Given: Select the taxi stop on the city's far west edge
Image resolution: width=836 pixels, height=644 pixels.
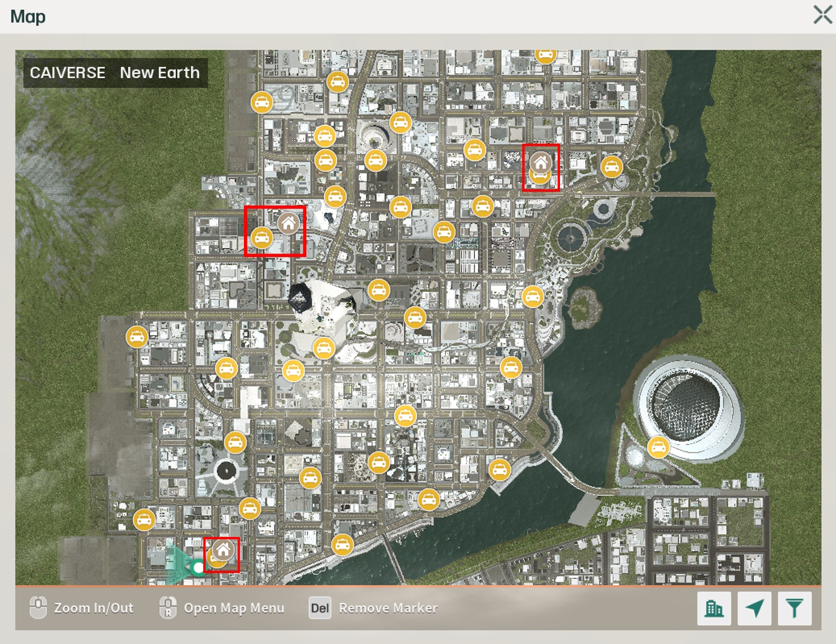Looking at the screenshot, I should click(137, 337).
